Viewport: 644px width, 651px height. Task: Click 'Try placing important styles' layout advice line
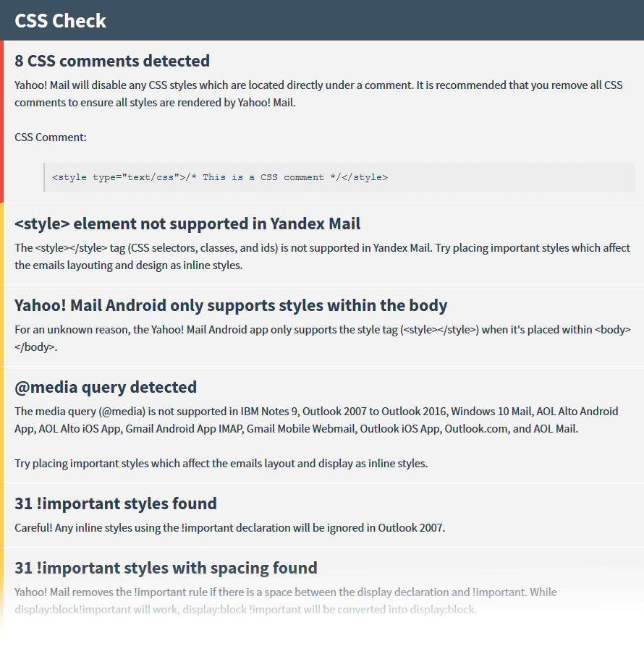pos(221,464)
